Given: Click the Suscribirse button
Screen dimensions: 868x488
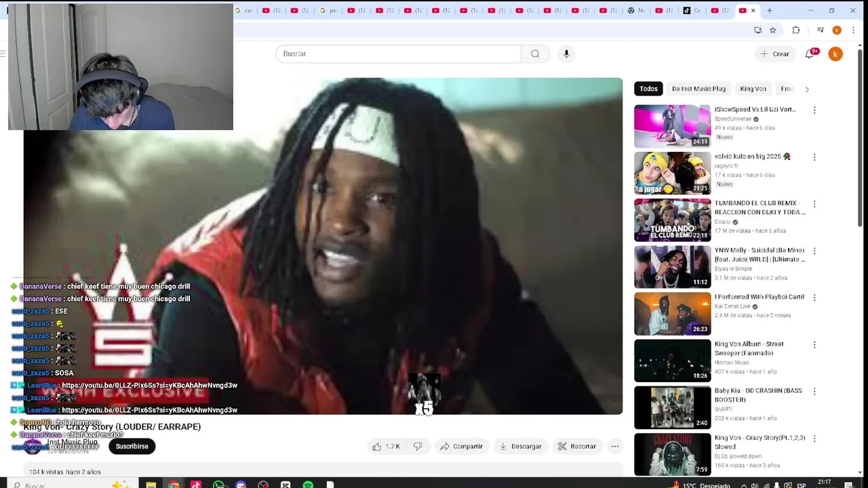Looking at the screenshot, I should tap(132, 446).
